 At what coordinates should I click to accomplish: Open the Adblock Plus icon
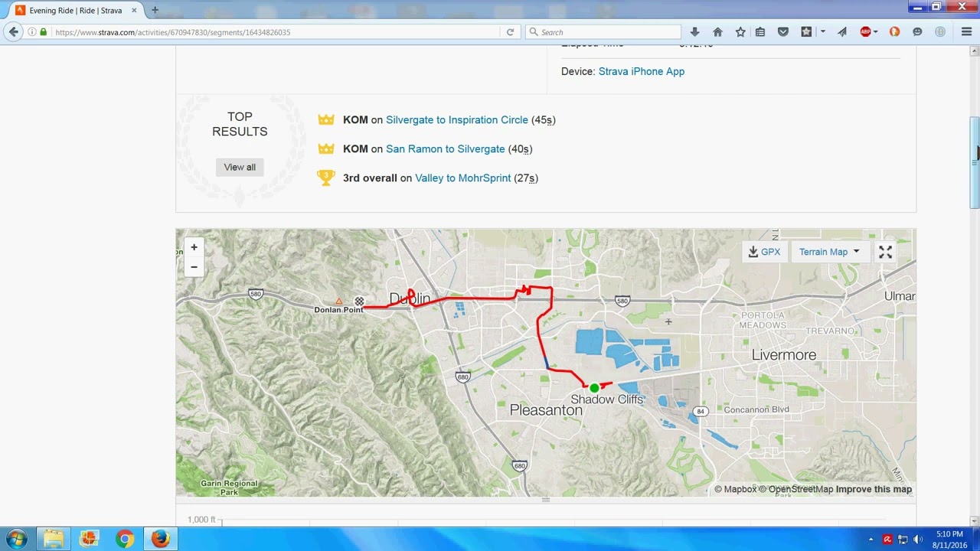865,32
